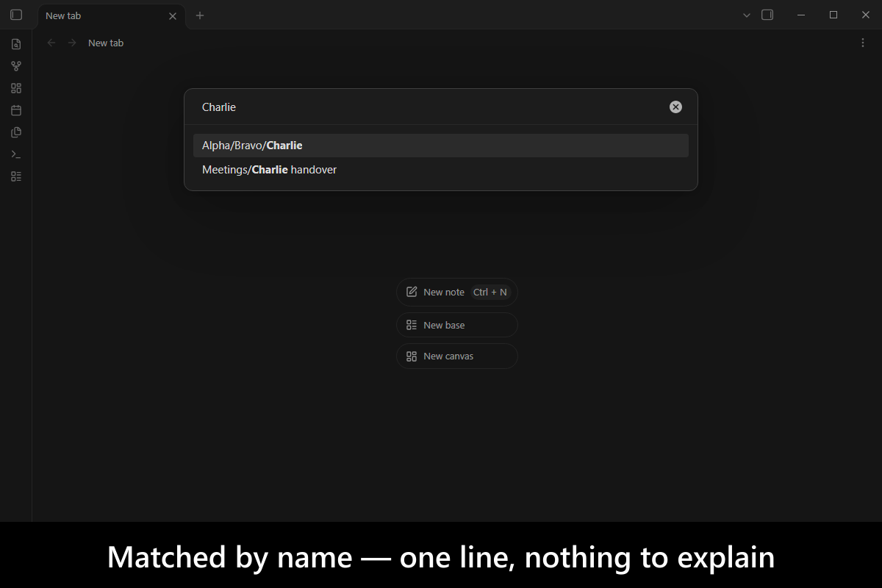The height and width of the screenshot is (588, 882).
Task: Click the New tab breadcrumb title
Action: click(x=106, y=43)
